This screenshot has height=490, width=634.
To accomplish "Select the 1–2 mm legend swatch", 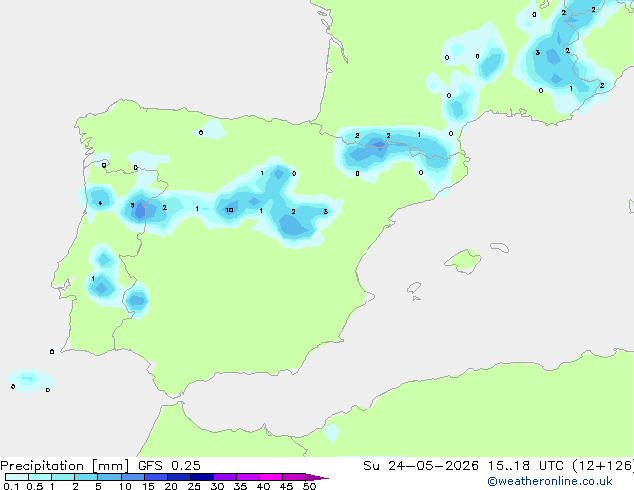I will (x=63, y=477).
